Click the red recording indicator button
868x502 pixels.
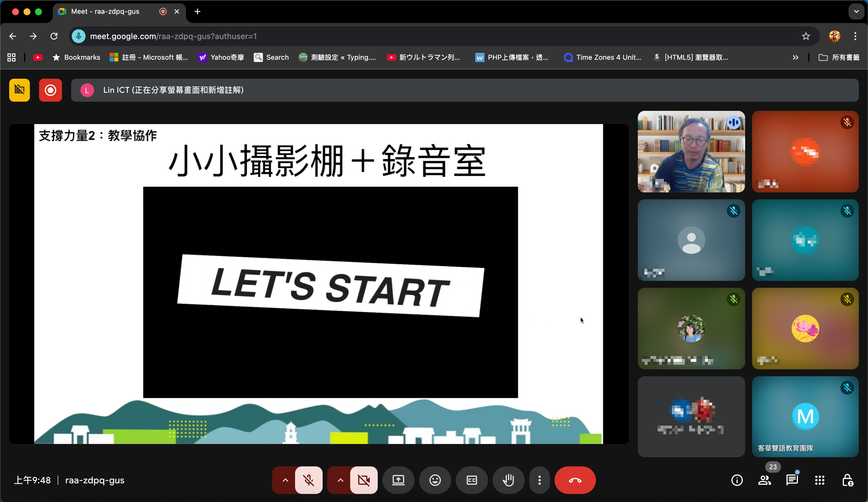(50, 90)
